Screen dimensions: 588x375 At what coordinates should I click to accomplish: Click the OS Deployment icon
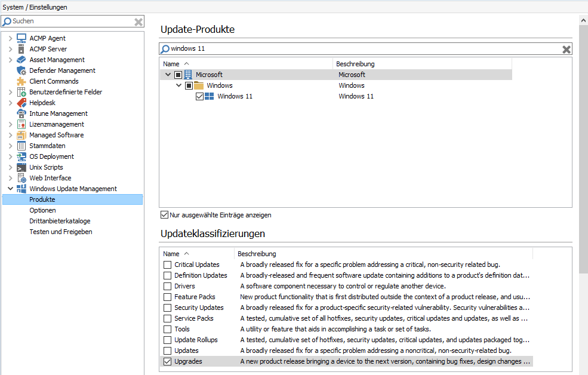click(21, 156)
